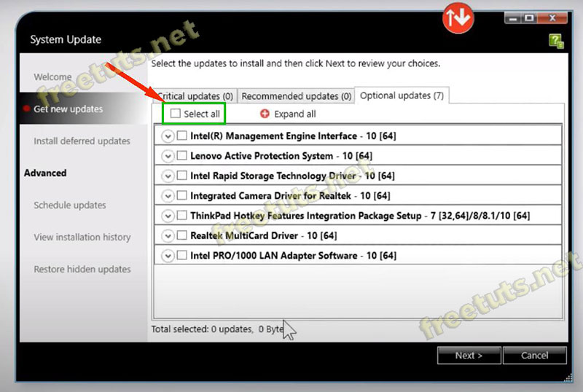The height and width of the screenshot is (392, 583).
Task: Grab the window corner size grip
Action: click(568, 377)
